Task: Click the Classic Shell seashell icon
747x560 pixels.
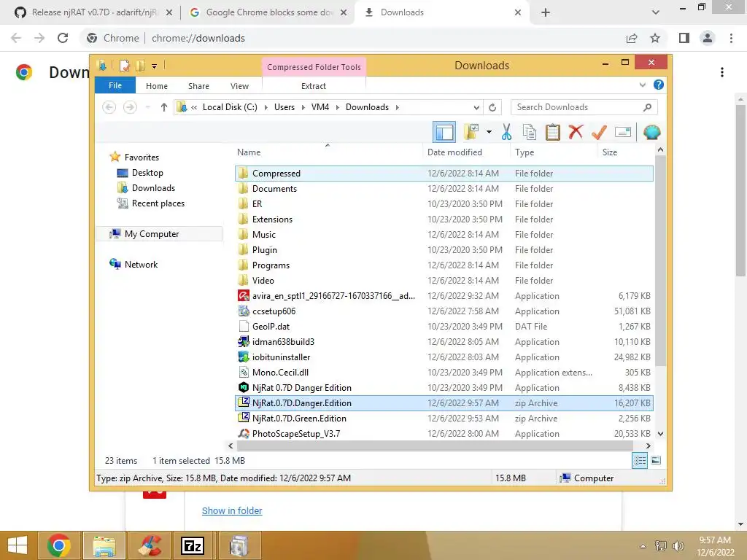Action: click(x=651, y=132)
